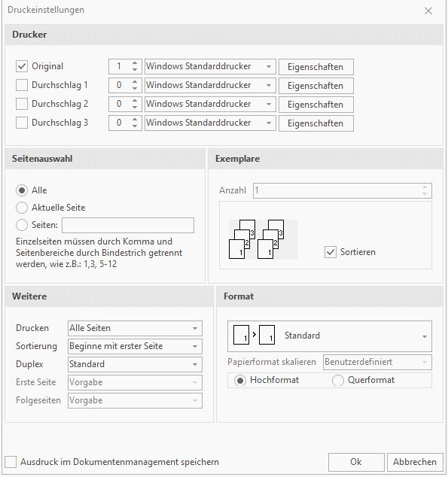Click the Seiten page range field
This screenshot has height=477, width=448.
click(x=128, y=225)
